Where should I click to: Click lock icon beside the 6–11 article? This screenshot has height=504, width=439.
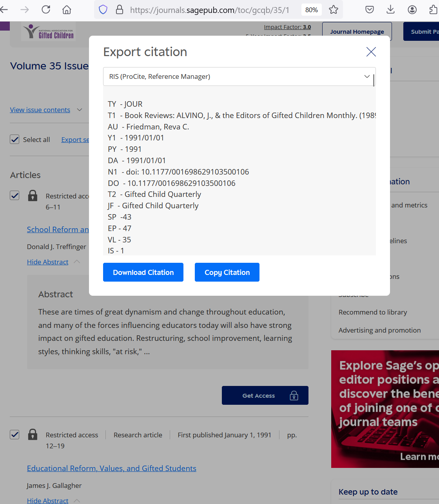click(33, 195)
